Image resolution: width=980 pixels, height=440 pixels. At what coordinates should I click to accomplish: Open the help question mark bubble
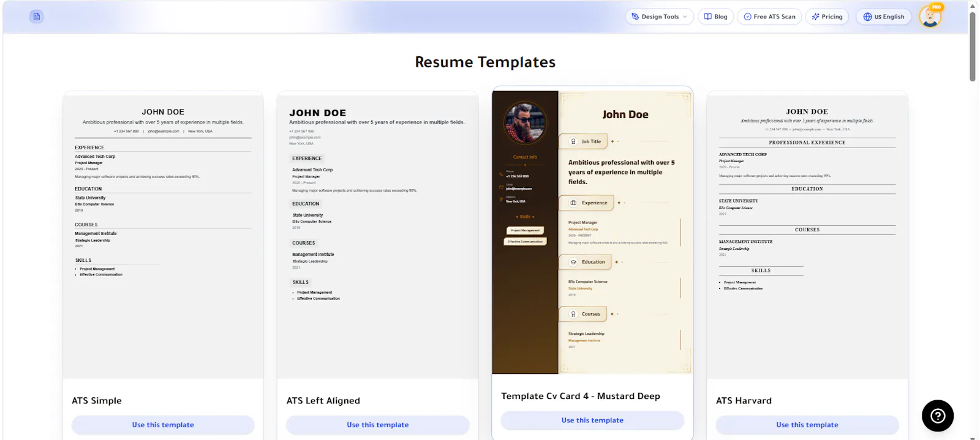pos(938,416)
